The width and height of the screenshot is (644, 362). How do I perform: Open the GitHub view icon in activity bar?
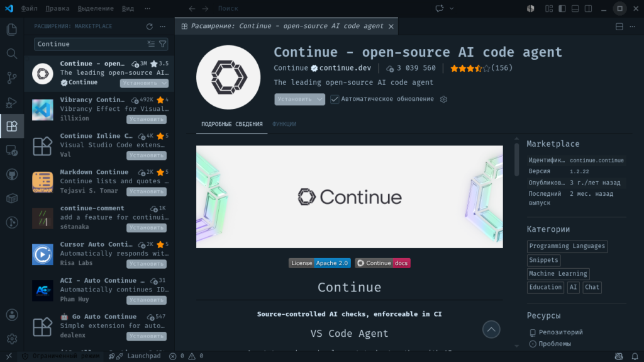click(x=12, y=174)
